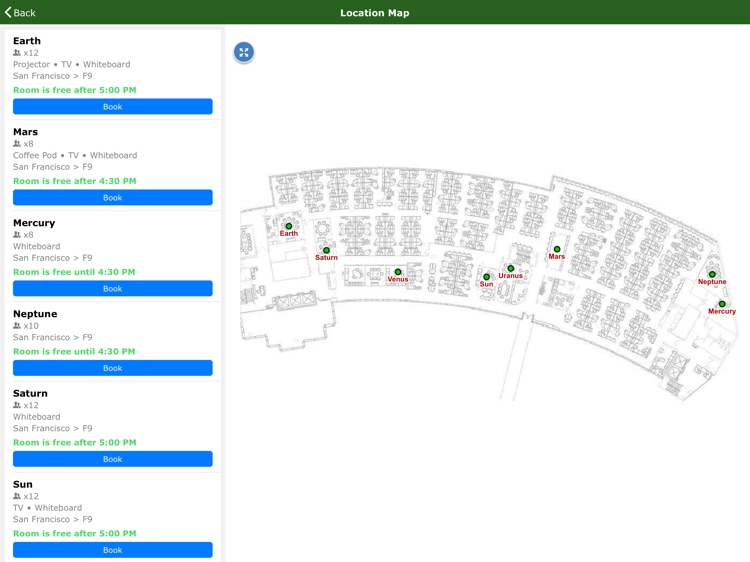Click the Mars capacity x8 people icon
750x562 pixels.
[x=17, y=143]
